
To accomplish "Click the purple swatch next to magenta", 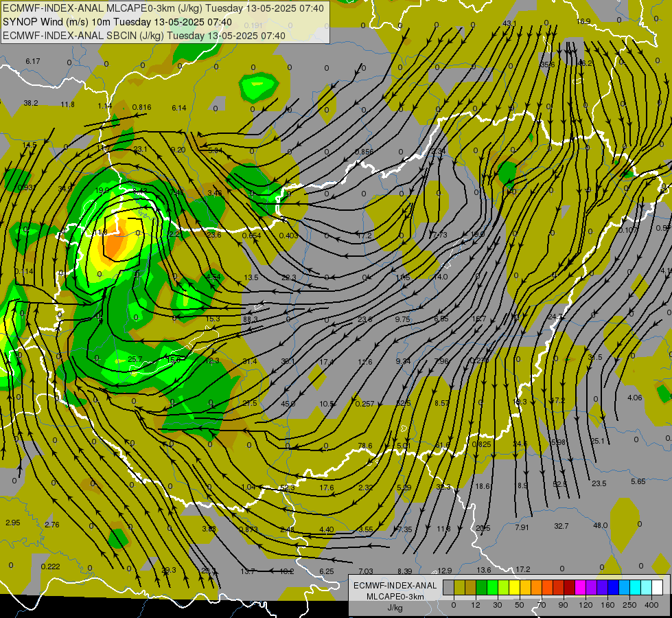I will [x=592, y=588].
